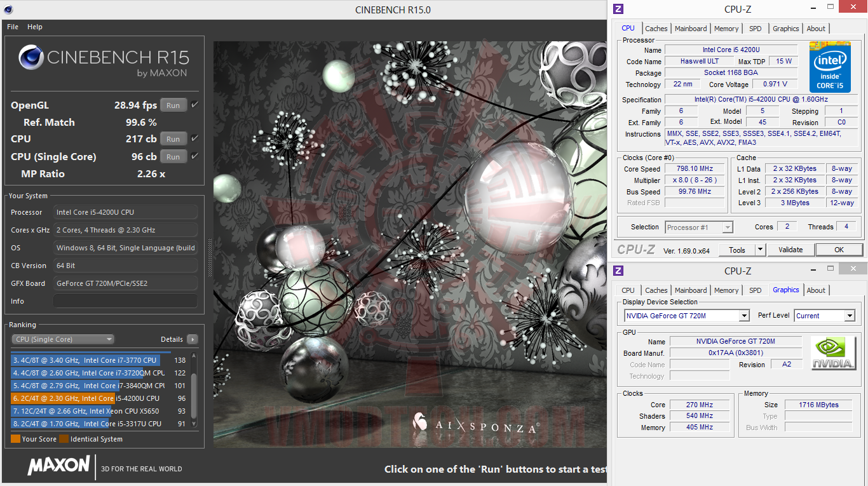Open About tab in the CPU-Z window showing GPU
Screen dimensions: 868x486
tap(816, 290)
